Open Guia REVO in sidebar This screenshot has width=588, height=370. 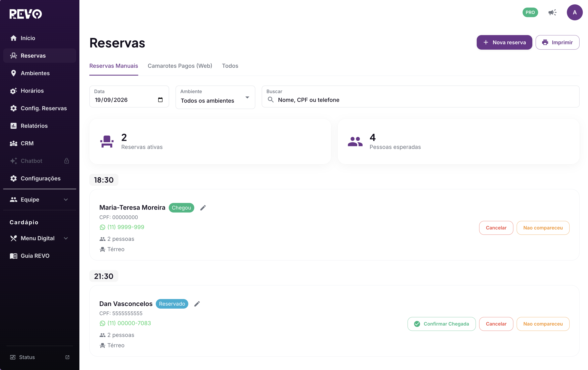tap(39, 256)
